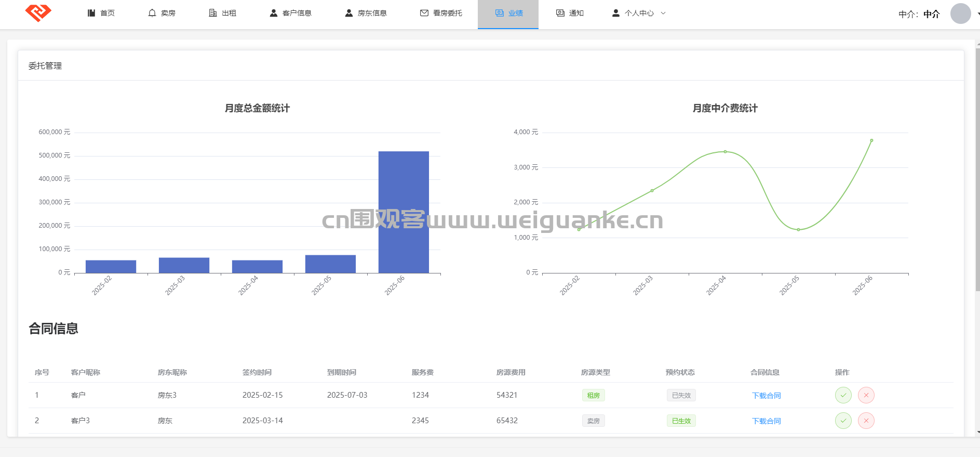
Task: Click the 客户昵称 column header
Action: pos(86,372)
